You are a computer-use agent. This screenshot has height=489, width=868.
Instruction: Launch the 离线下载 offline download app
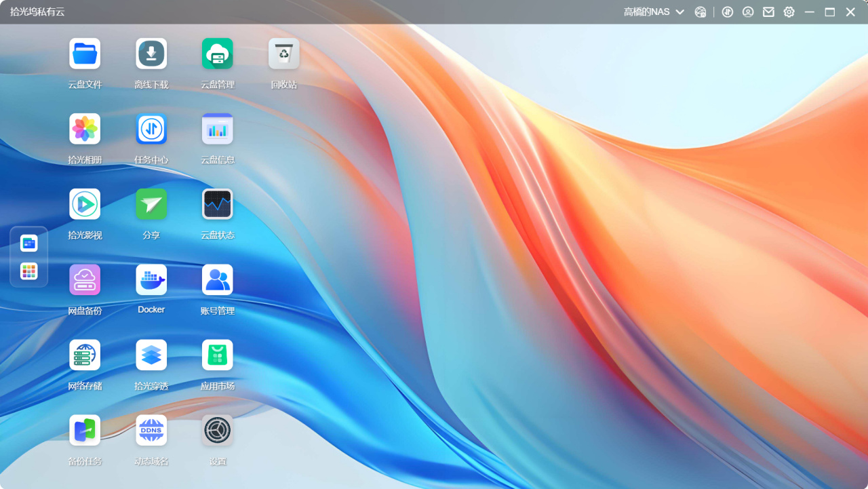pos(151,54)
